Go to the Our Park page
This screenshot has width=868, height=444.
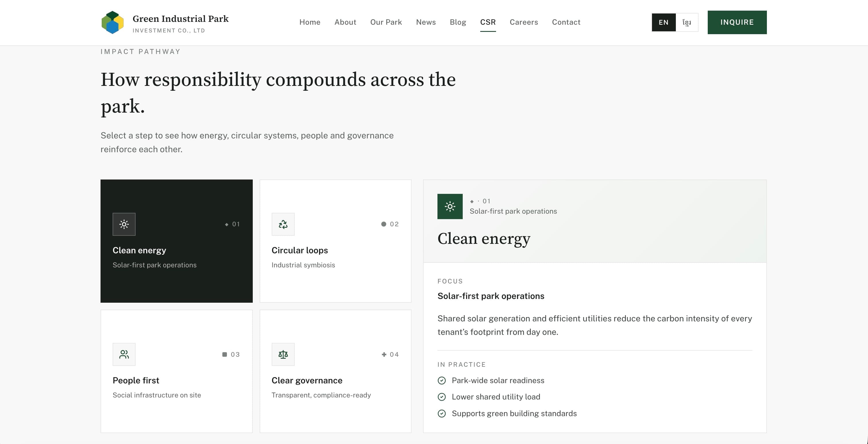point(386,22)
